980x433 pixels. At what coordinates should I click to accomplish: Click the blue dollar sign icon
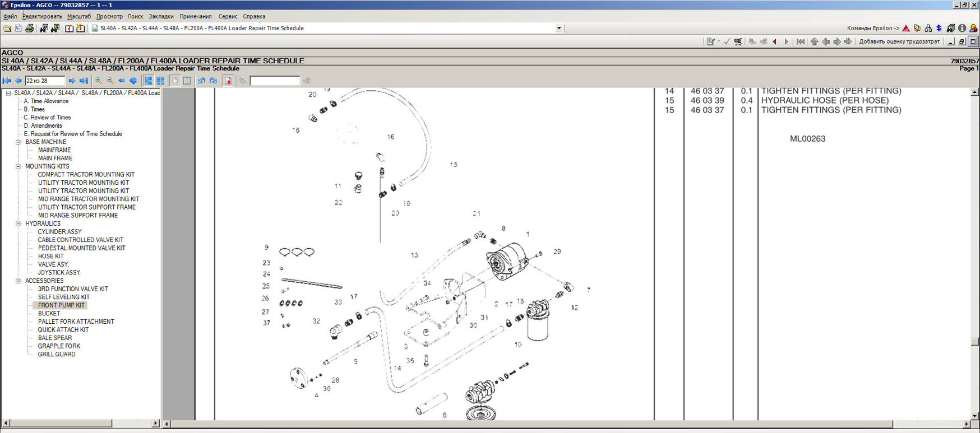click(x=939, y=28)
